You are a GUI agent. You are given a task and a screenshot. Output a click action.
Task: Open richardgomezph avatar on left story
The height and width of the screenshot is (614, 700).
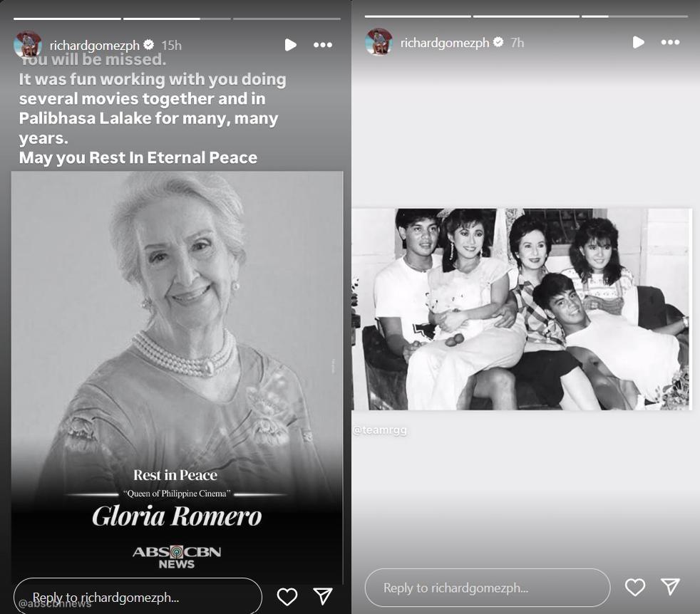pyautogui.click(x=28, y=45)
